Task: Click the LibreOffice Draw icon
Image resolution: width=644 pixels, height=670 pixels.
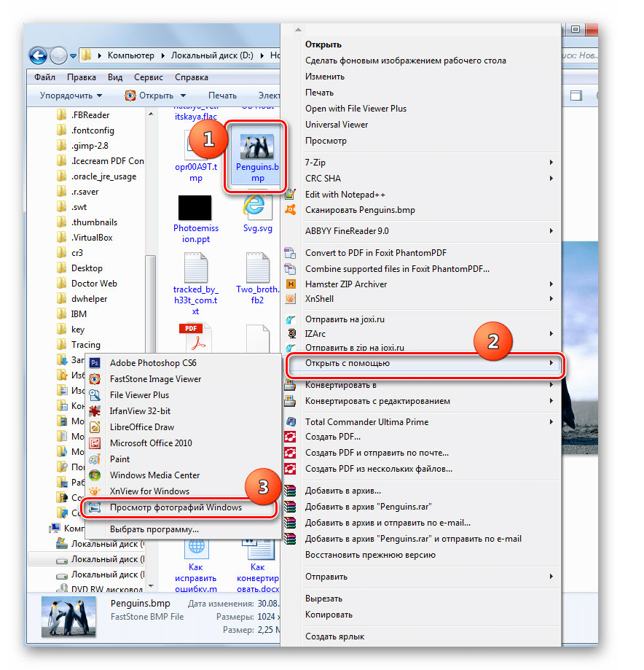Action: pos(95,427)
